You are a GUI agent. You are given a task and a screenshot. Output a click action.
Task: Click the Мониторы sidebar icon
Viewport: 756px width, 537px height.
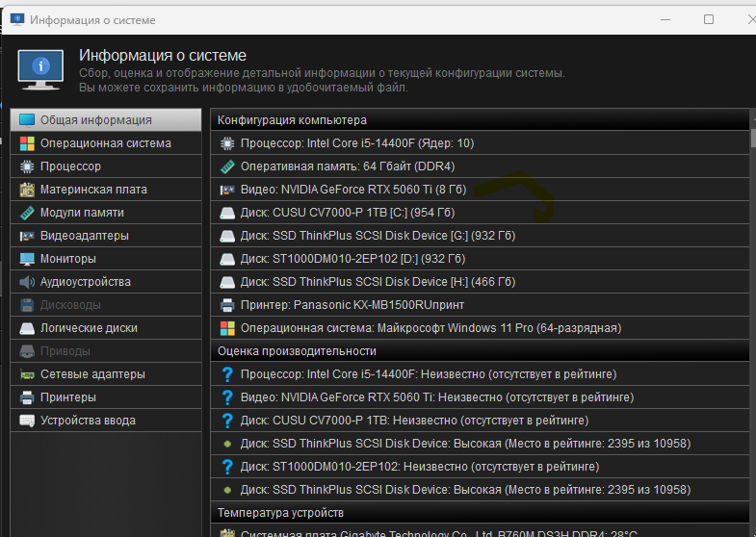(x=27, y=259)
